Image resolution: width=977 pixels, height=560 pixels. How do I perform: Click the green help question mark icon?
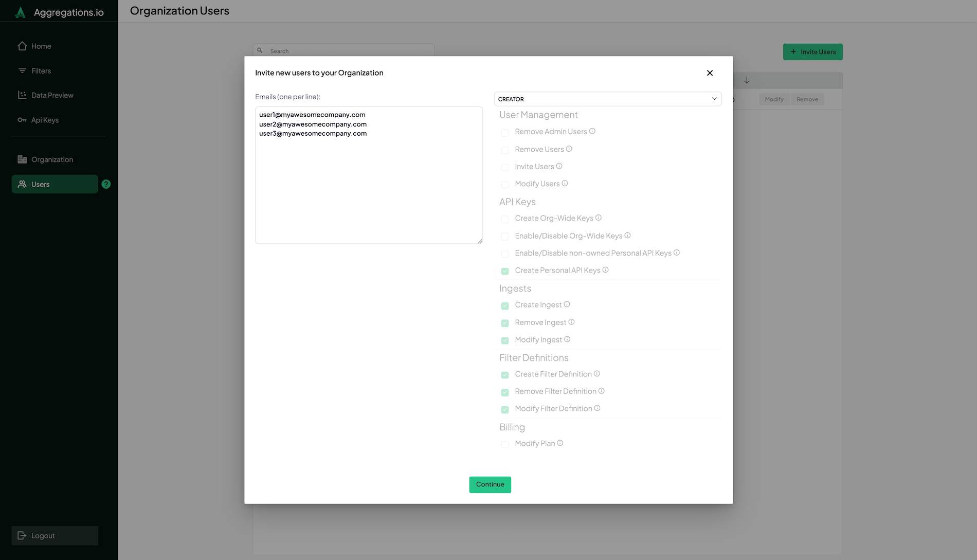106,184
